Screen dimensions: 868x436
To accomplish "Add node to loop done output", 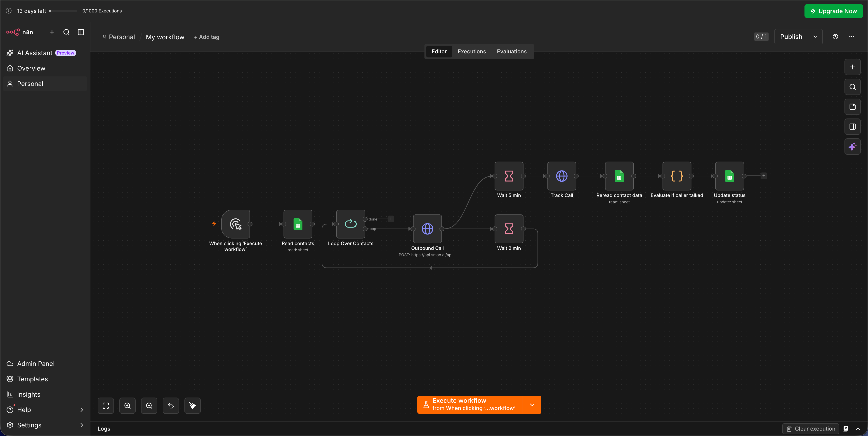I will tap(391, 219).
